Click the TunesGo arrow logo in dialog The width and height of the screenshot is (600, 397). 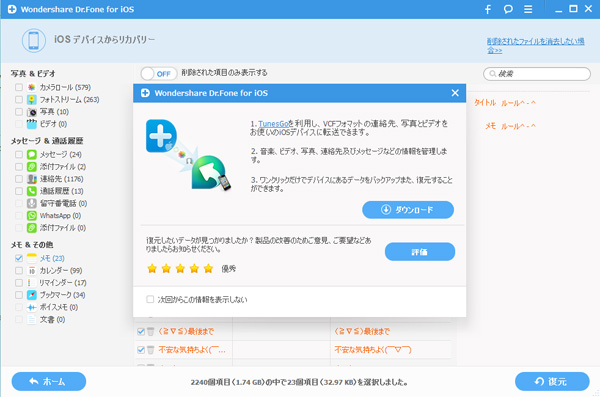coord(210,172)
